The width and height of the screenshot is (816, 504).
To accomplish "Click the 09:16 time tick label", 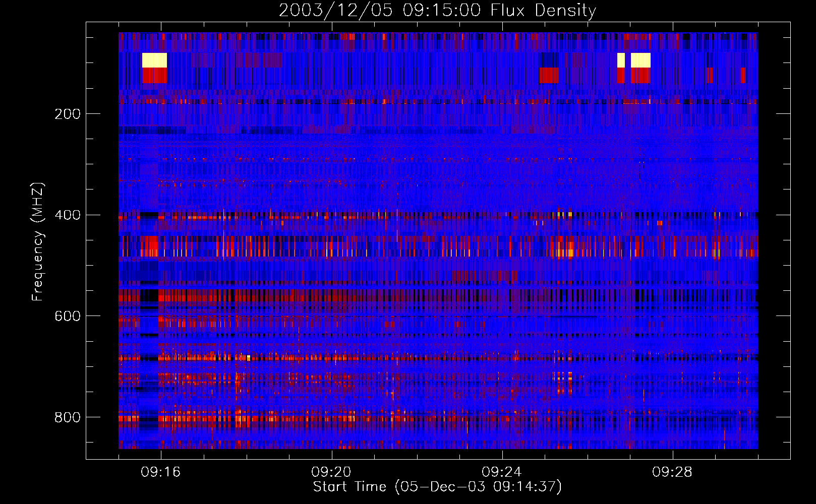I will point(161,472).
